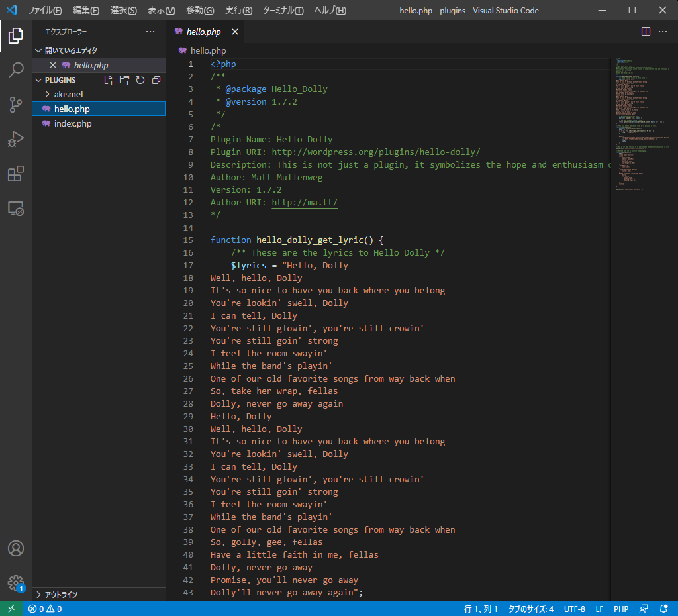Screen dimensions: 678x616
Task: Open editor more actions ellipsis
Action: [662, 32]
